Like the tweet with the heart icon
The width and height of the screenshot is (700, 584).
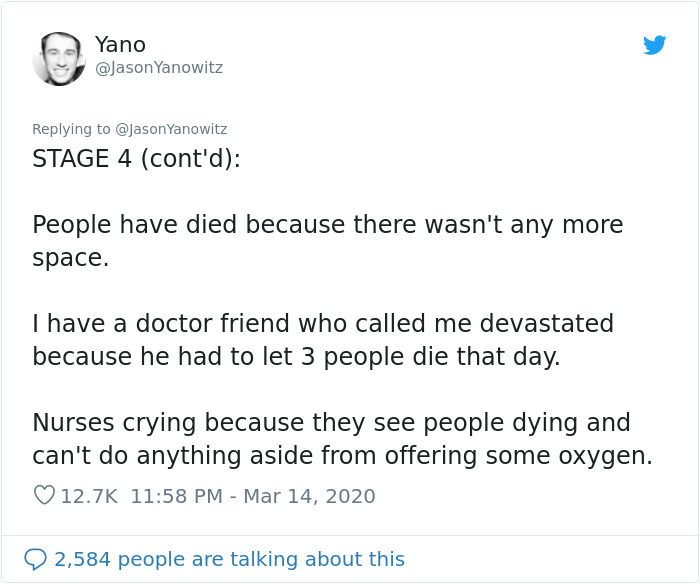(x=44, y=496)
